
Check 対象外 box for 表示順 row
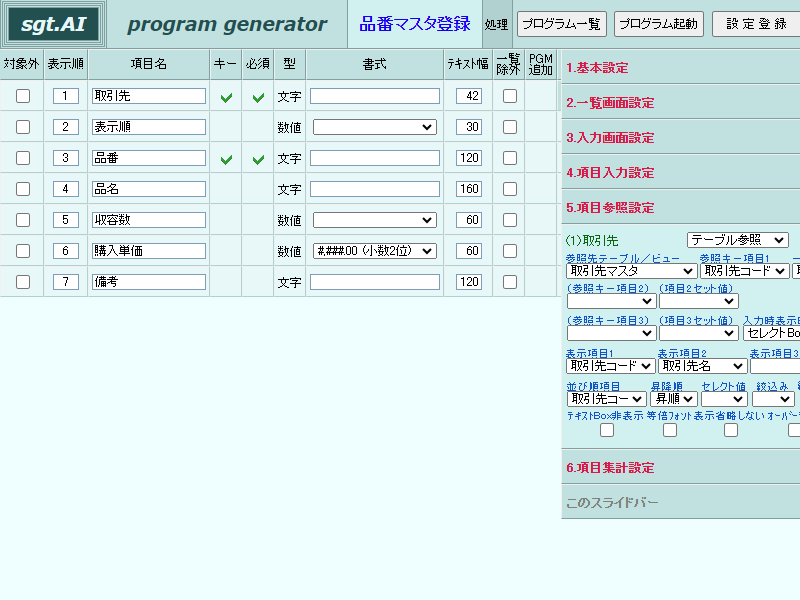[x=23, y=127]
